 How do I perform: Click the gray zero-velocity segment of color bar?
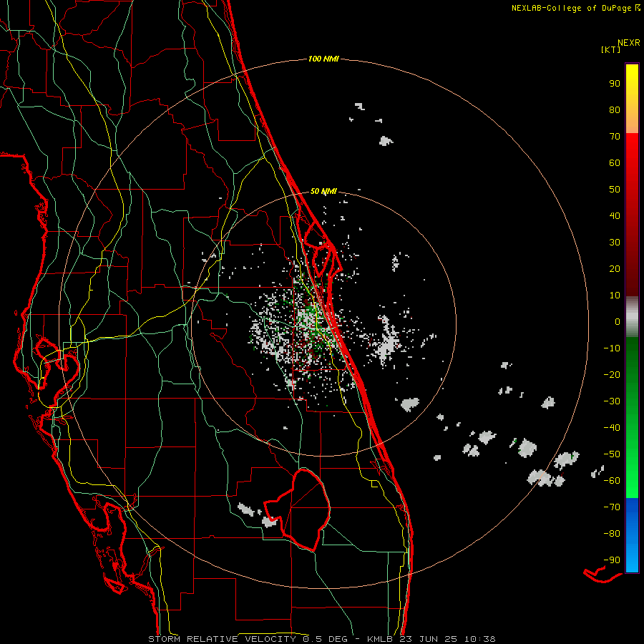point(632,317)
